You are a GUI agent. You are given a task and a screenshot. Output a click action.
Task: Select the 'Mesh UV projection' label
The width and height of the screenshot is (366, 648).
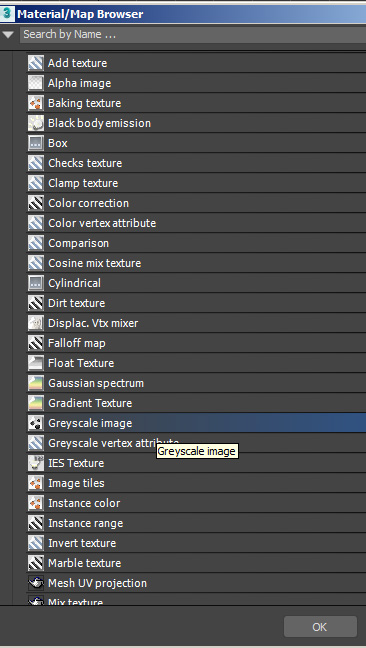point(97,584)
